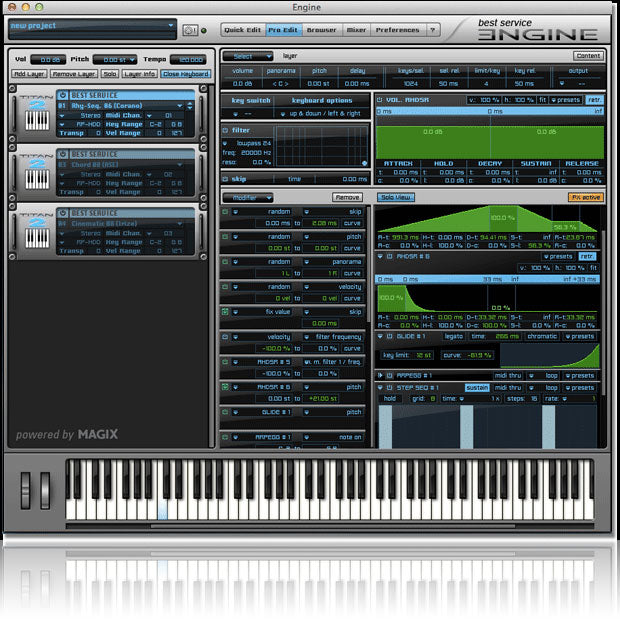Toggle power icon on Cinematic 88 layer
Viewport: 620px width, 620px height.
coord(63,213)
